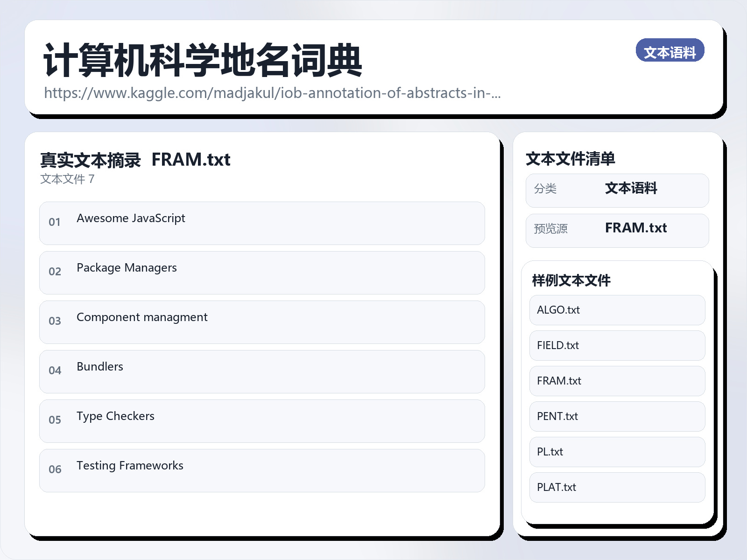Open the PENT.txt sample file
This screenshot has width=747, height=560.
point(616,416)
